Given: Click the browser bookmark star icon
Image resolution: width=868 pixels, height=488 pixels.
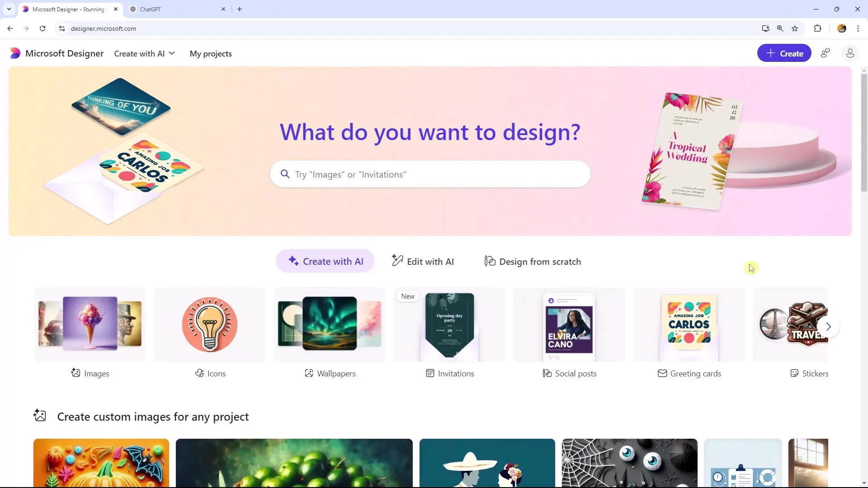Looking at the screenshot, I should coord(795,28).
